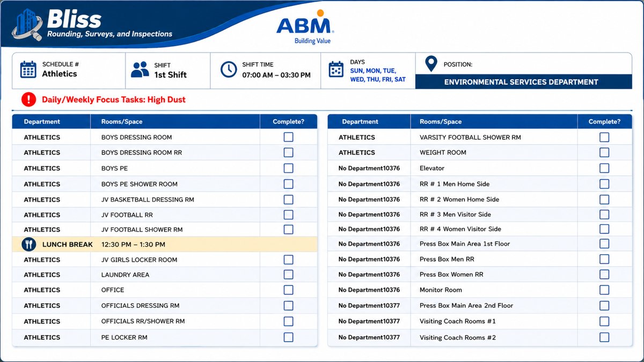Screen dimensions: 644x362
Task: Click the 1st Shift value
Action: coord(171,75)
